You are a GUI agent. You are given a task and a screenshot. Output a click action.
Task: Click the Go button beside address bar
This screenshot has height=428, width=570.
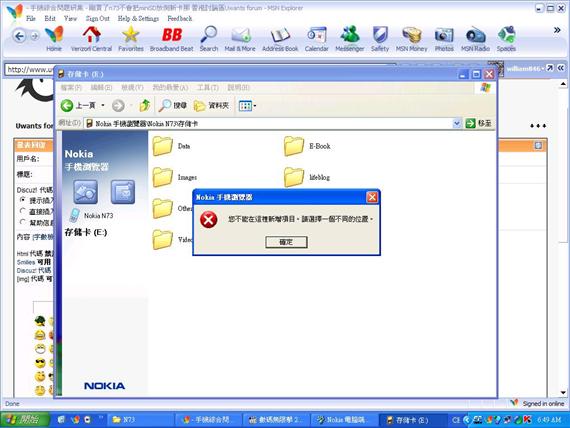[x=478, y=124]
